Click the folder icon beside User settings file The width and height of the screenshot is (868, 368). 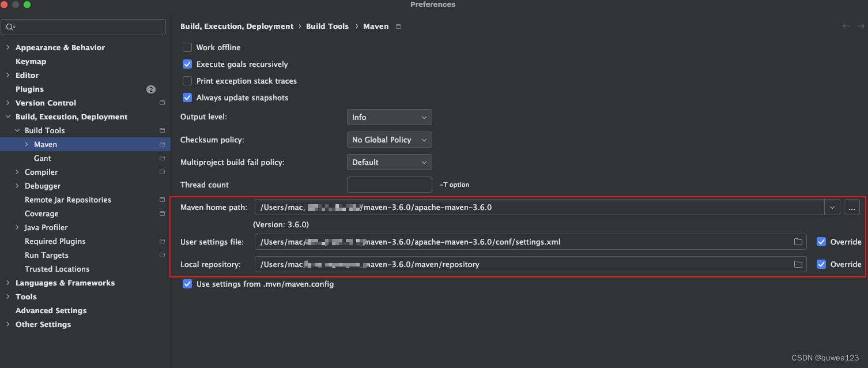pos(798,242)
